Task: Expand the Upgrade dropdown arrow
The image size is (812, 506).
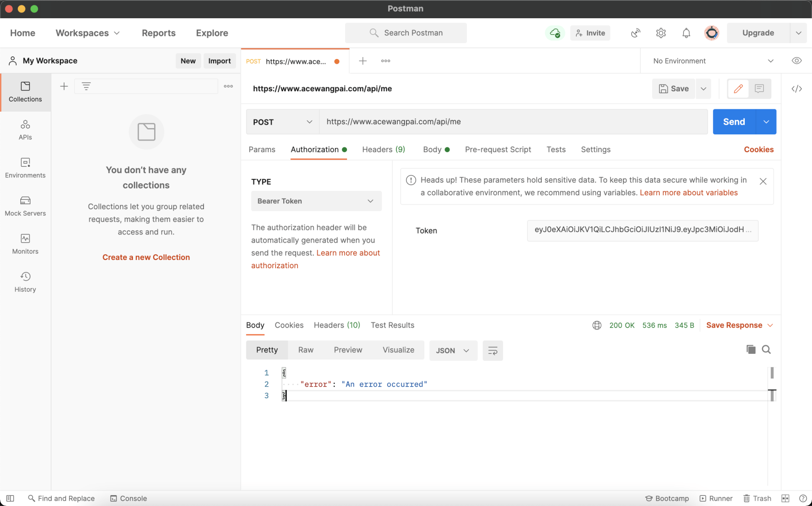Action: [798, 33]
